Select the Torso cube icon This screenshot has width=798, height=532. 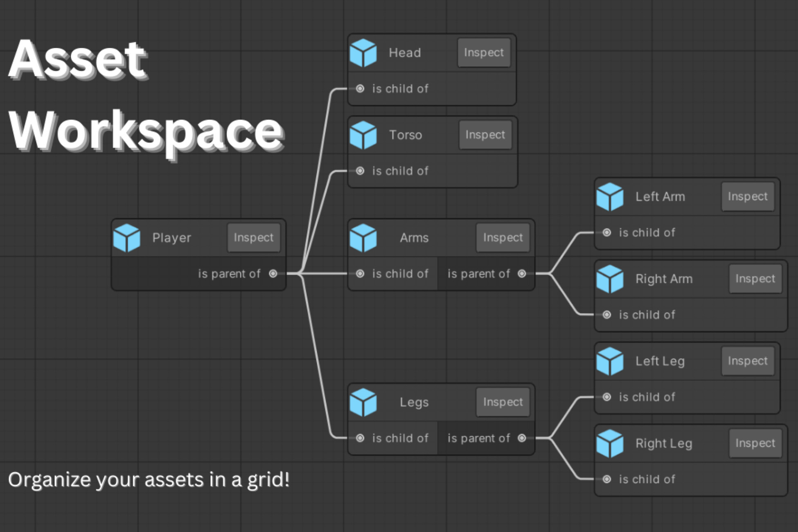click(363, 135)
